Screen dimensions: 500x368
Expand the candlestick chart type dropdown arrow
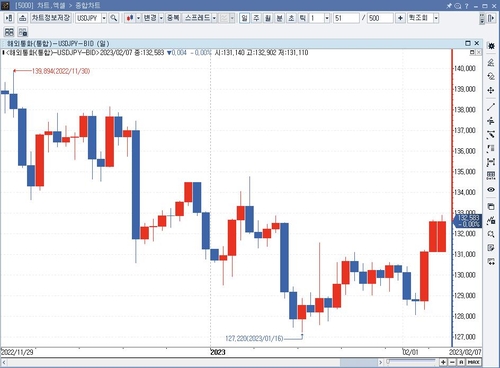point(138,18)
